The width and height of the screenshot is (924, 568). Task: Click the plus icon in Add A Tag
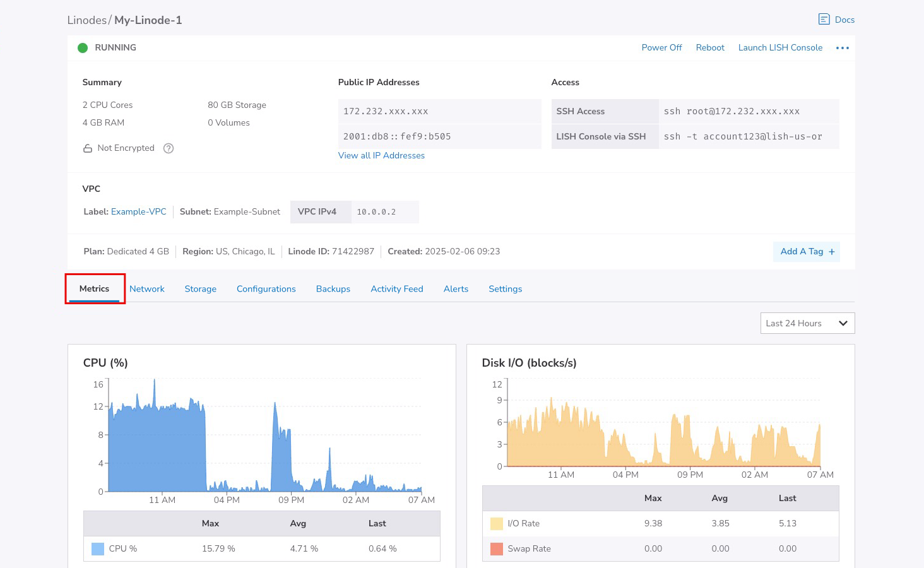tap(831, 252)
